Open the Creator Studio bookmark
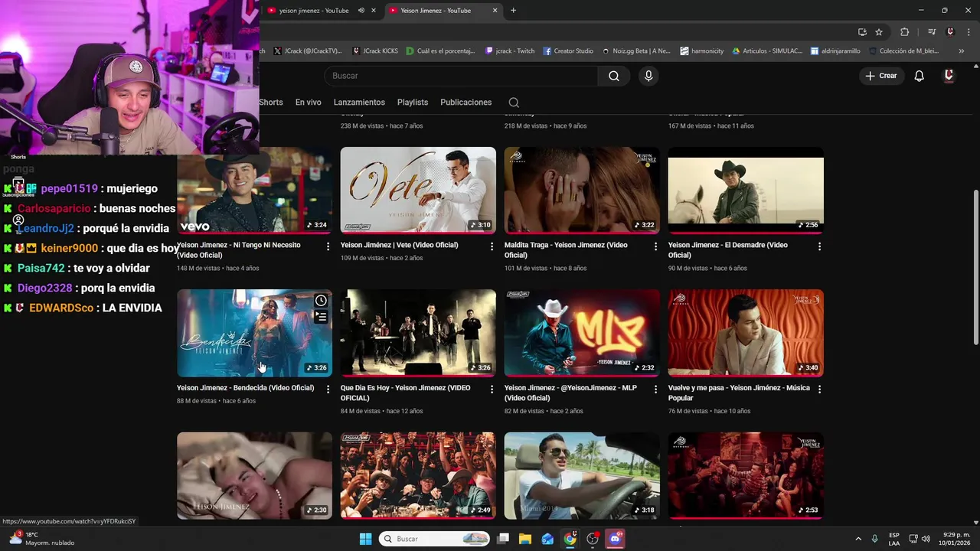The width and height of the screenshot is (980, 551). pyautogui.click(x=568, y=51)
